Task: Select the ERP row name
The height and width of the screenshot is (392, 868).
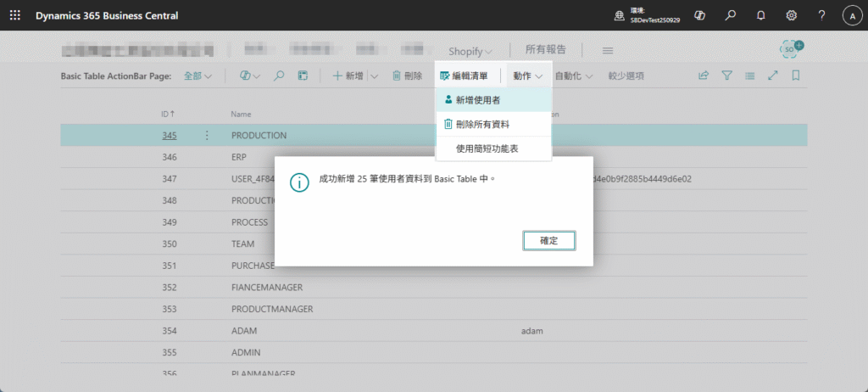Action: (x=238, y=157)
